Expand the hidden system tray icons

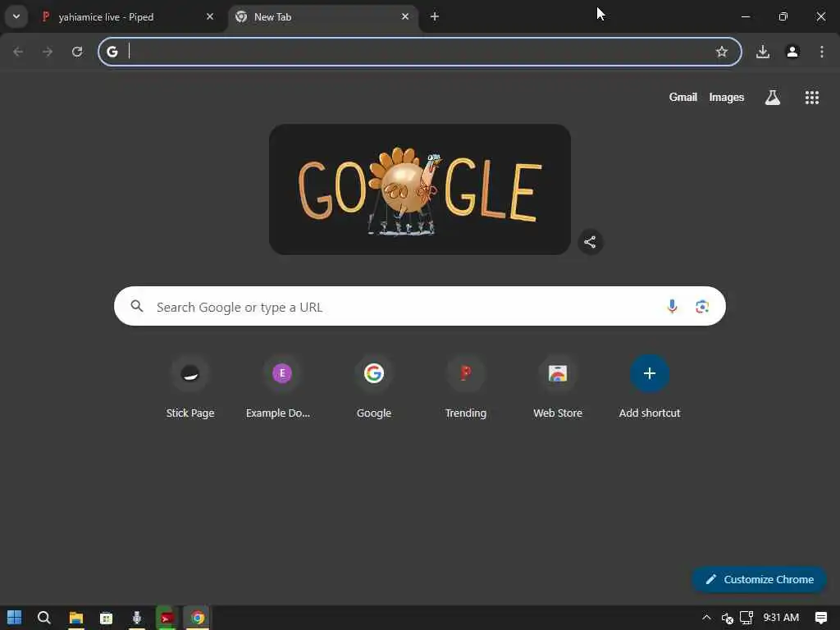pos(706,618)
